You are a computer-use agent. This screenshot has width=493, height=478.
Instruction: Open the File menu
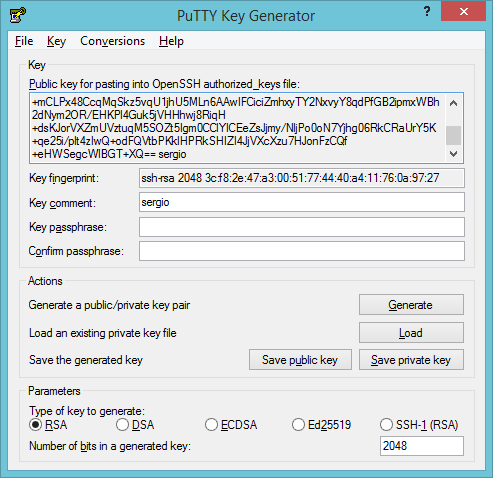[x=24, y=41]
